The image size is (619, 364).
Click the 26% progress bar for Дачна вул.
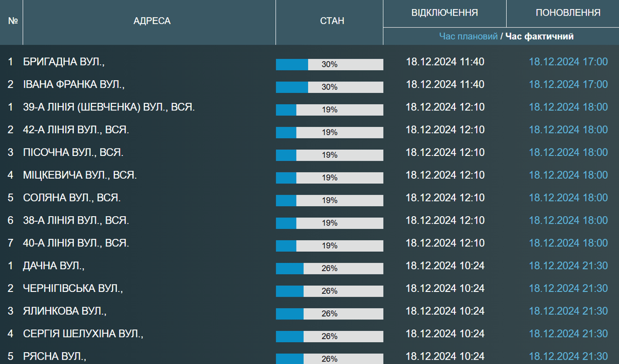(329, 268)
